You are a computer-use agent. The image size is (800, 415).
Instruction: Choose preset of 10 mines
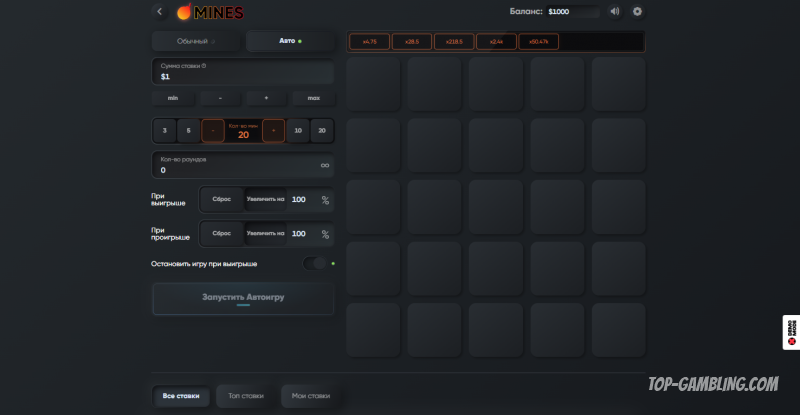coord(298,131)
